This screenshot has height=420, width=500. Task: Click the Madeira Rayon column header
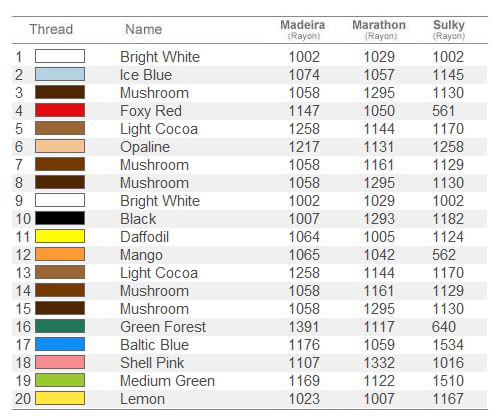coord(303,30)
